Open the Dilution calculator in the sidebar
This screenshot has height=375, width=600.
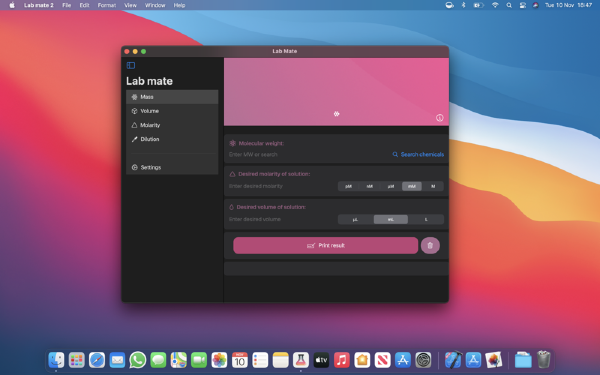coord(172,139)
